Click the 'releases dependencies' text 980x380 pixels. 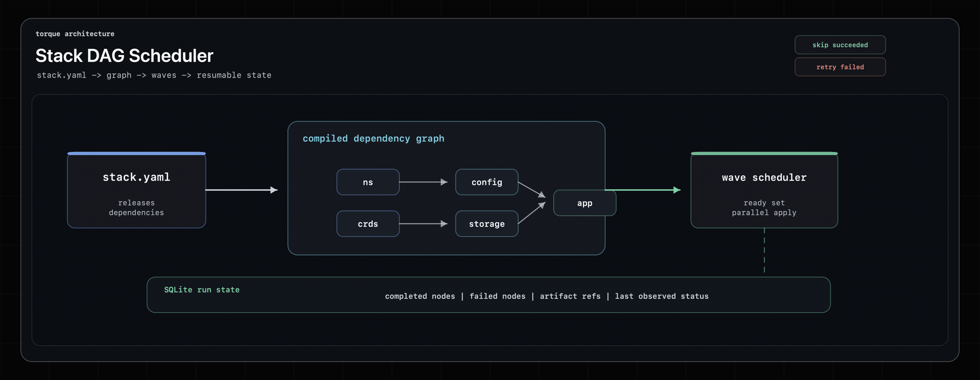coord(137,207)
